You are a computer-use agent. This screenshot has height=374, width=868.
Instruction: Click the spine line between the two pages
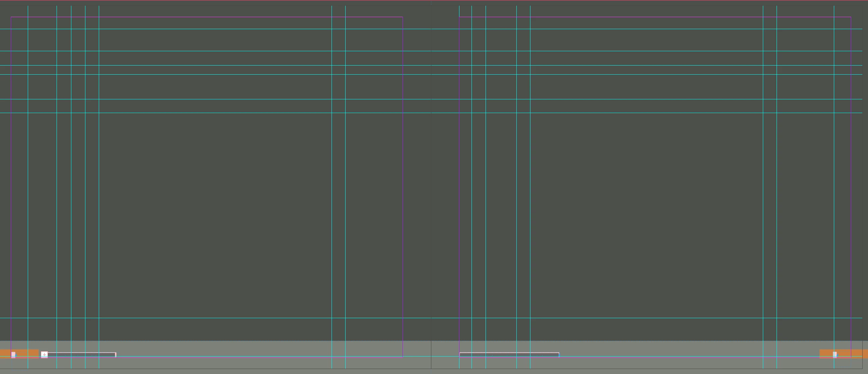[431, 202]
